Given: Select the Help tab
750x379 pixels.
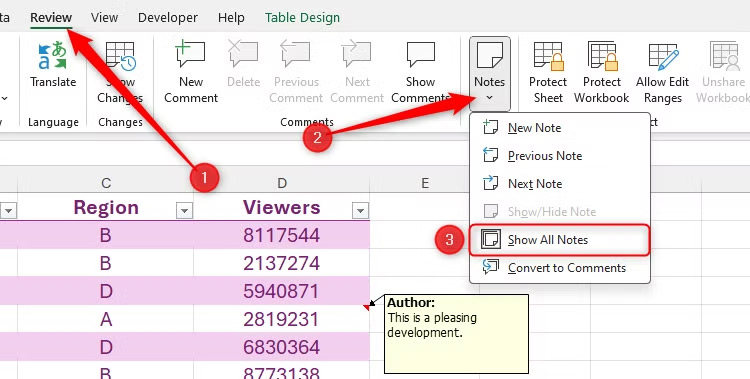Looking at the screenshot, I should [x=231, y=18].
